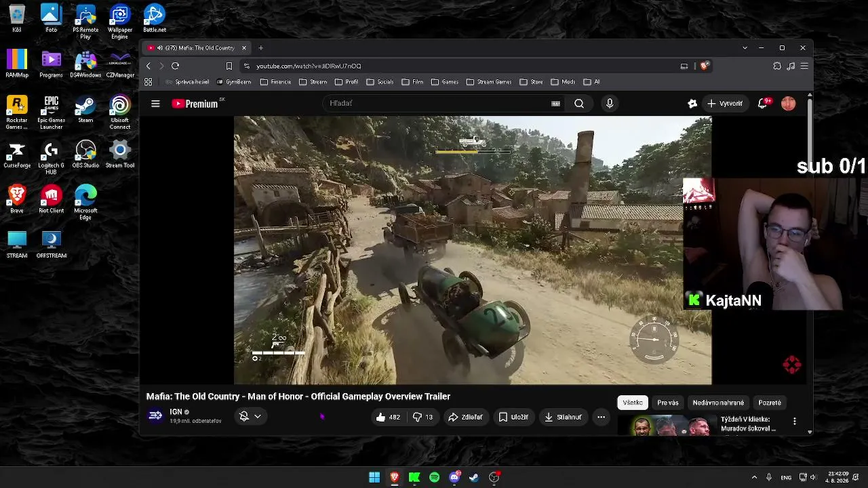868x488 pixels.
Task: Click the Mafia gameplay video player
Action: pos(473,250)
